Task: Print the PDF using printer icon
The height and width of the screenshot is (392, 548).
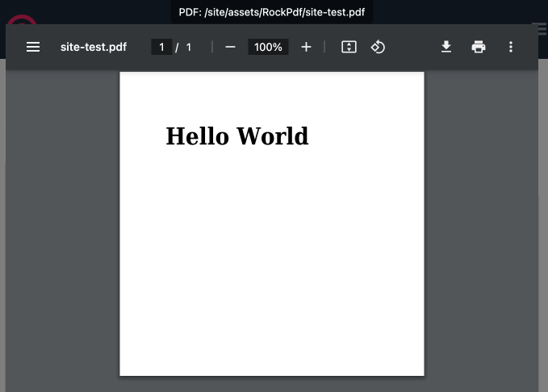Action: 479,47
